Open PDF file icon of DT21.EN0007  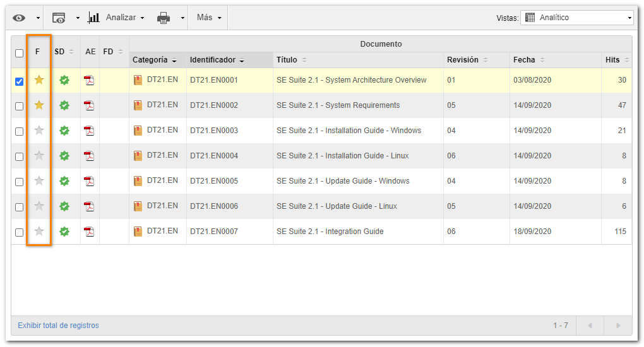89,232
